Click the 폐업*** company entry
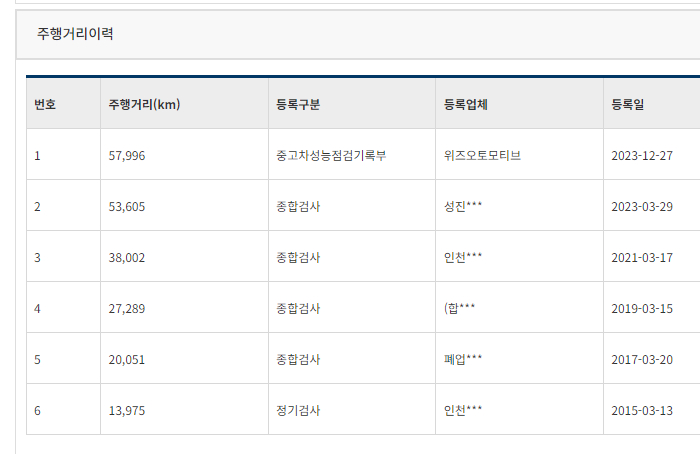The width and height of the screenshot is (700, 454). click(x=462, y=359)
